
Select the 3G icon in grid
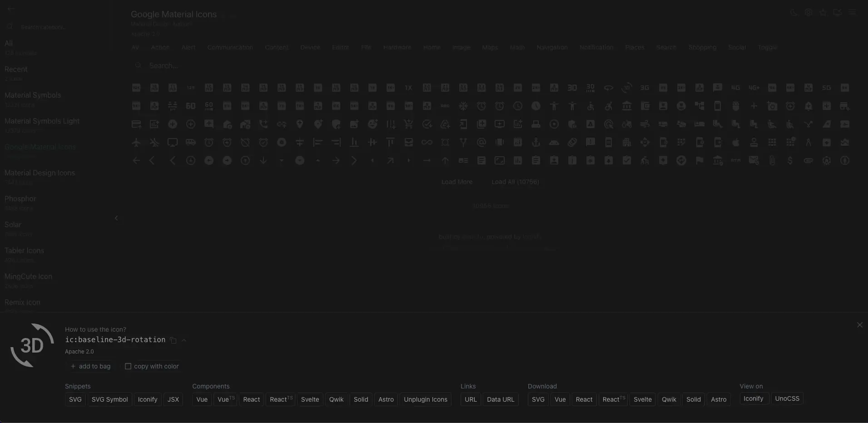(645, 88)
